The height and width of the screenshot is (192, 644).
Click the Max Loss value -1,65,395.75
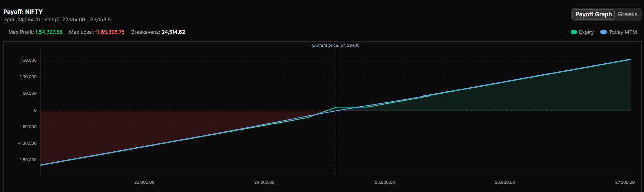(x=110, y=32)
